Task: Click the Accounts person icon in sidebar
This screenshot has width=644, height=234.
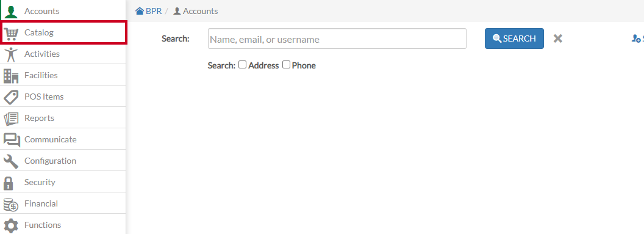Action: pyautogui.click(x=11, y=11)
